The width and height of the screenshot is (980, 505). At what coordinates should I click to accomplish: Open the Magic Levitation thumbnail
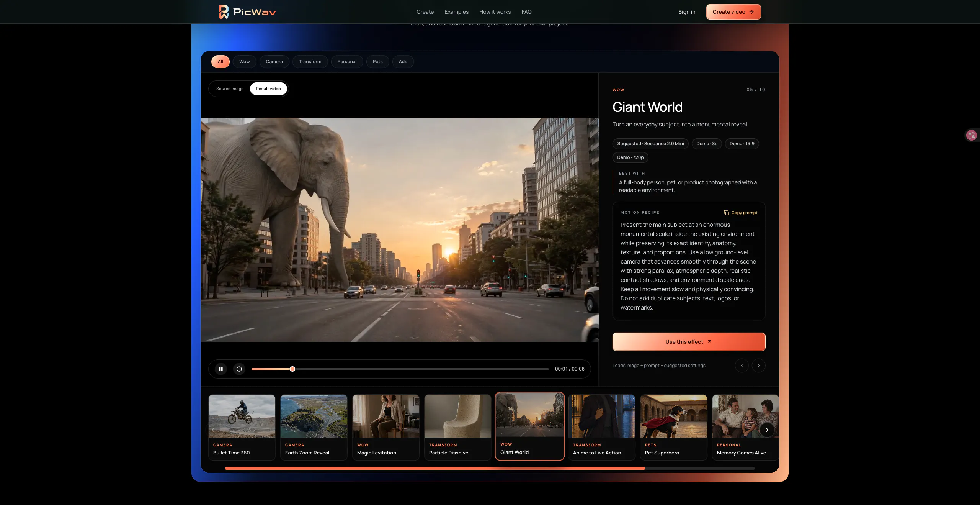[x=386, y=427]
